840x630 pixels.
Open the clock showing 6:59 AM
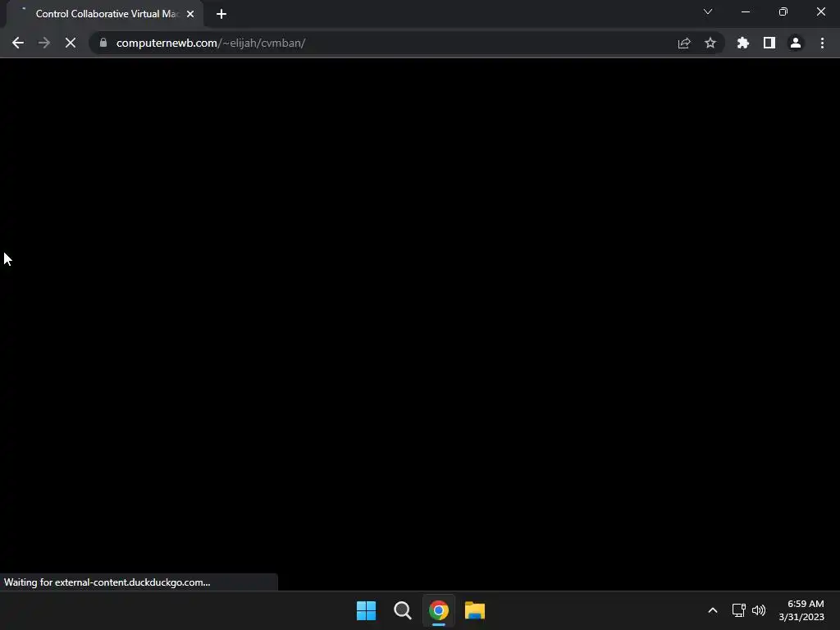click(801, 610)
